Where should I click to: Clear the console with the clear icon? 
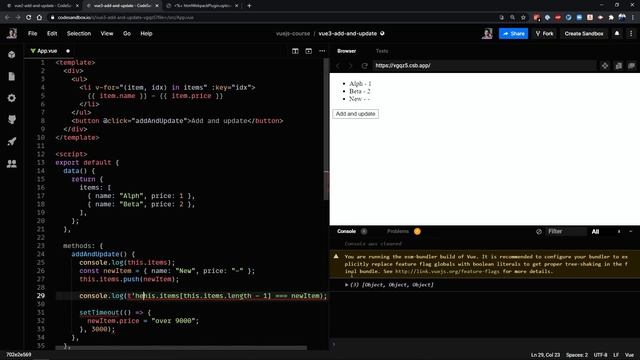point(539,231)
